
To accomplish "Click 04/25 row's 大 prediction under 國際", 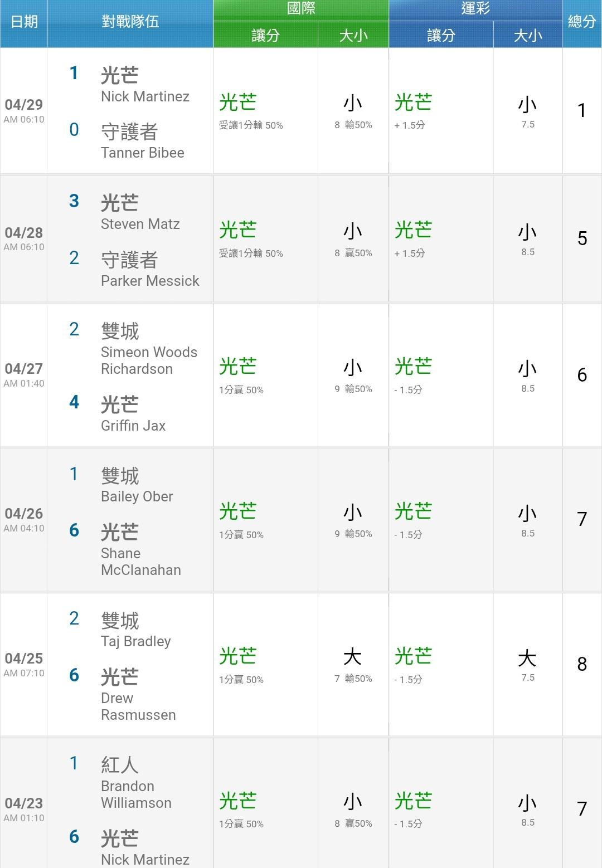I will (353, 657).
